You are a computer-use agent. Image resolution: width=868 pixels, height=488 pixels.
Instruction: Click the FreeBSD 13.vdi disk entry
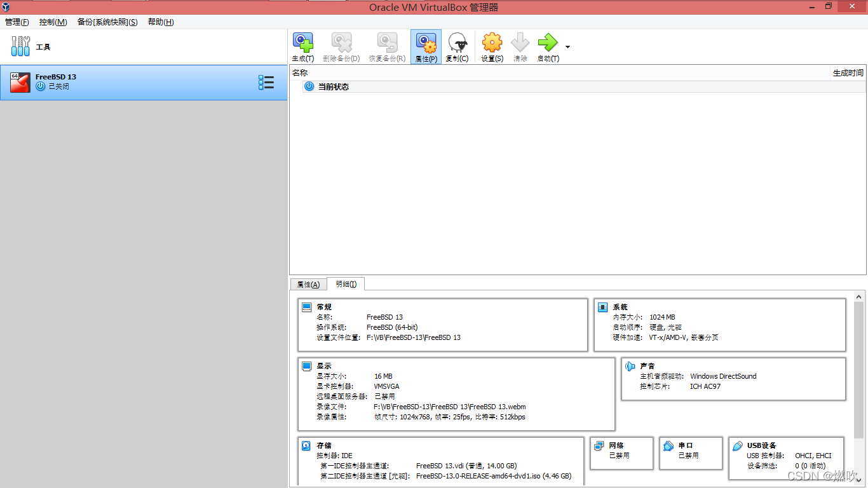tap(466, 466)
